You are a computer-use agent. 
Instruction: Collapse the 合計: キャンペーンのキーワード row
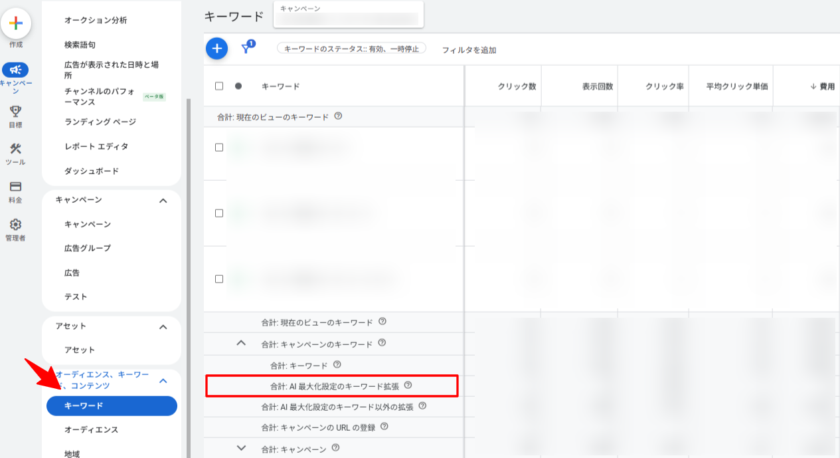click(241, 343)
